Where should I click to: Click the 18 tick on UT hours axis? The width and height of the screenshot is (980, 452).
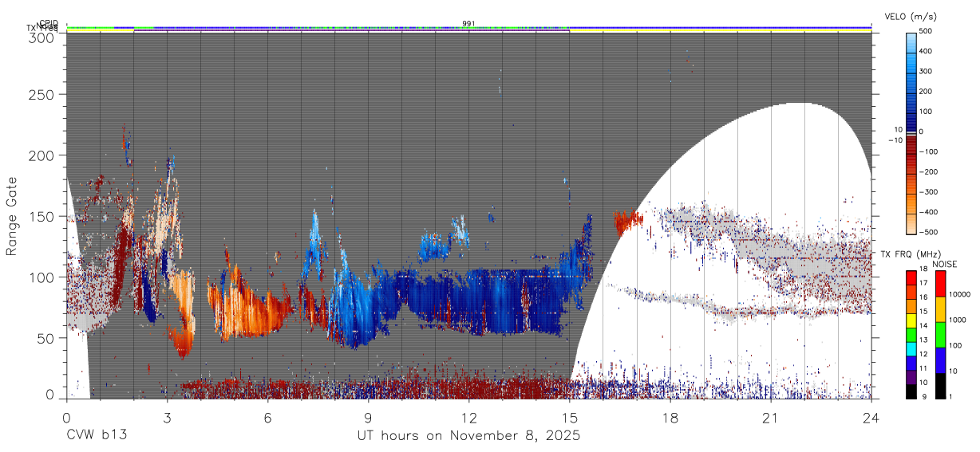point(670,417)
